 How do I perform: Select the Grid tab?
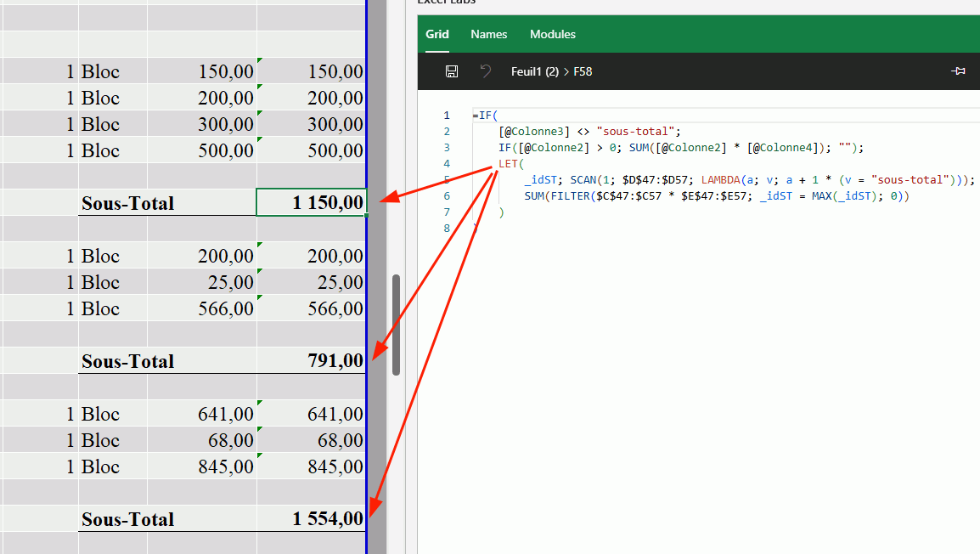coord(437,35)
